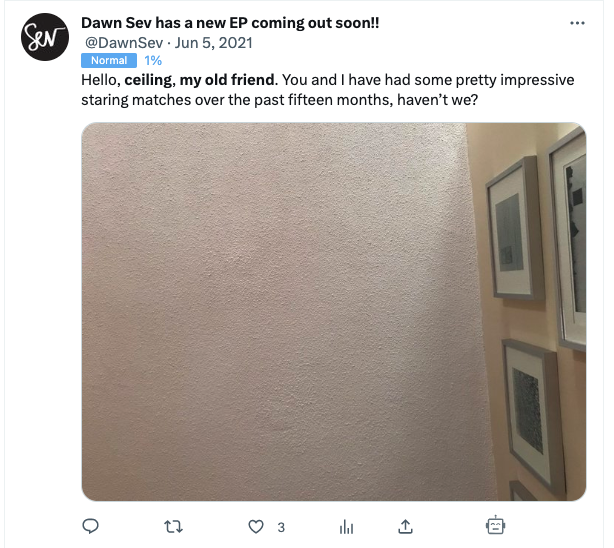The width and height of the screenshot is (614, 548).
Task: Click the tall framed artwork at photo's right edge
Action: click(568, 239)
